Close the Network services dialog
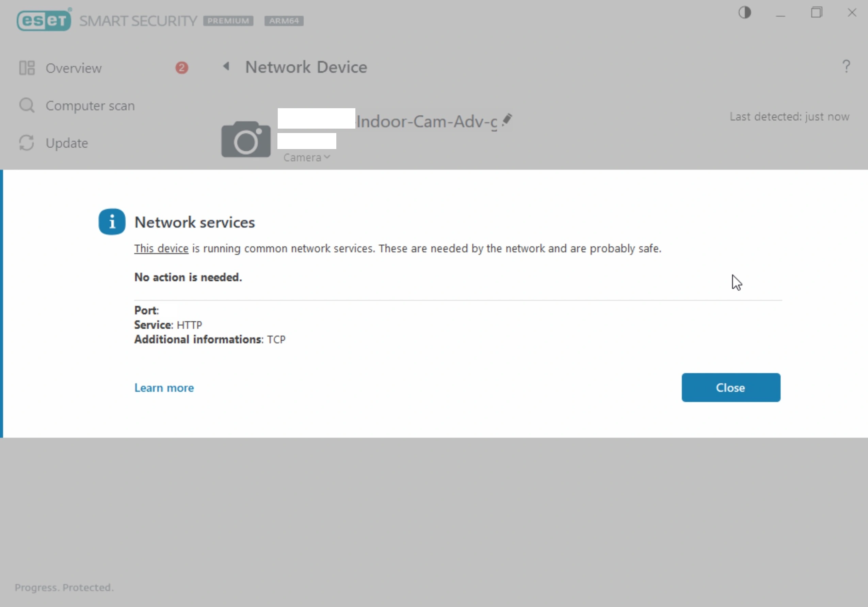Screen dimensions: 868x607 pyautogui.click(x=731, y=388)
